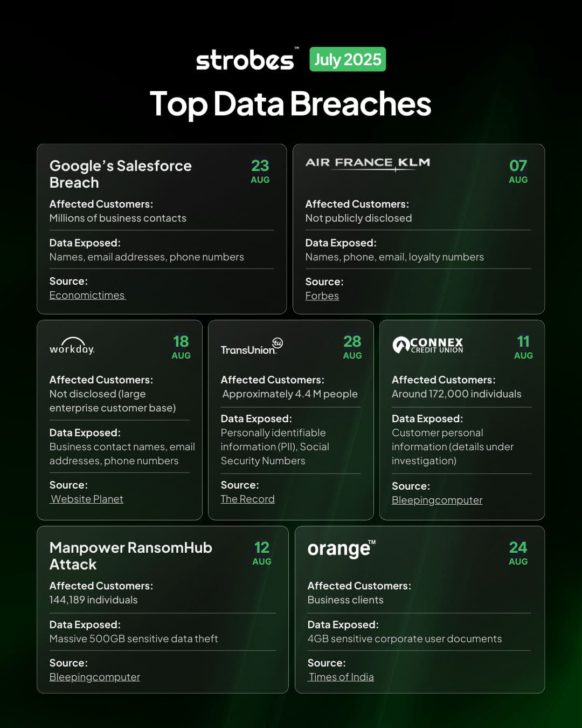This screenshot has width=582, height=728.
Task: Click the Manpower RansomHub Attack heading
Action: (x=130, y=555)
